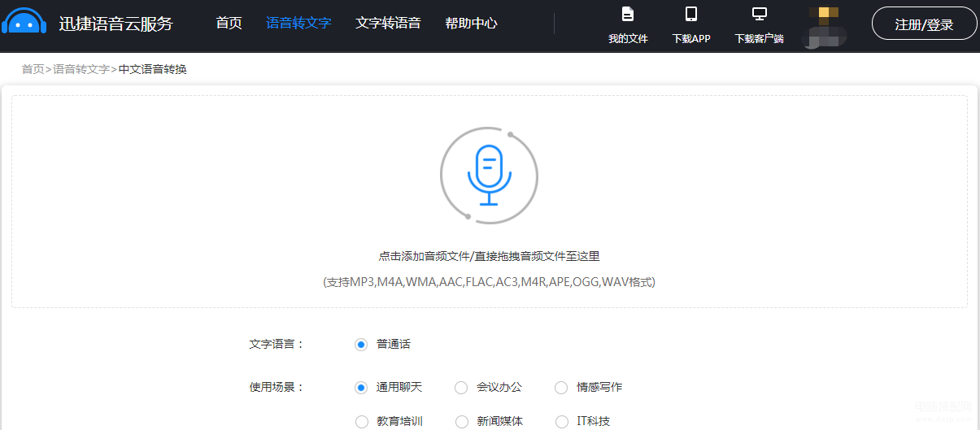Select 通用聊天 scenario option
The height and width of the screenshot is (430, 980).
(x=362, y=388)
